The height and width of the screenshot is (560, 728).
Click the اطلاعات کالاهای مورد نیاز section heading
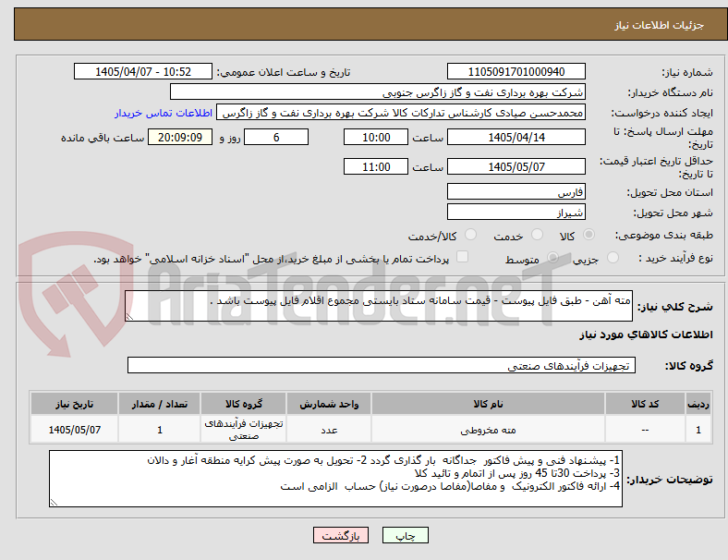pyautogui.click(x=646, y=335)
